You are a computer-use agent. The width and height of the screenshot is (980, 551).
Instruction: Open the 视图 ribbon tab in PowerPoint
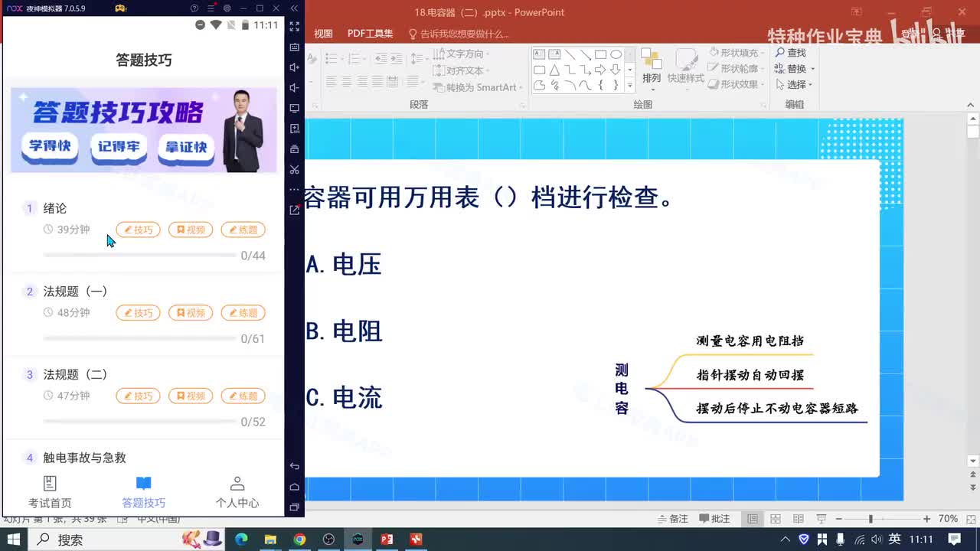click(x=323, y=34)
